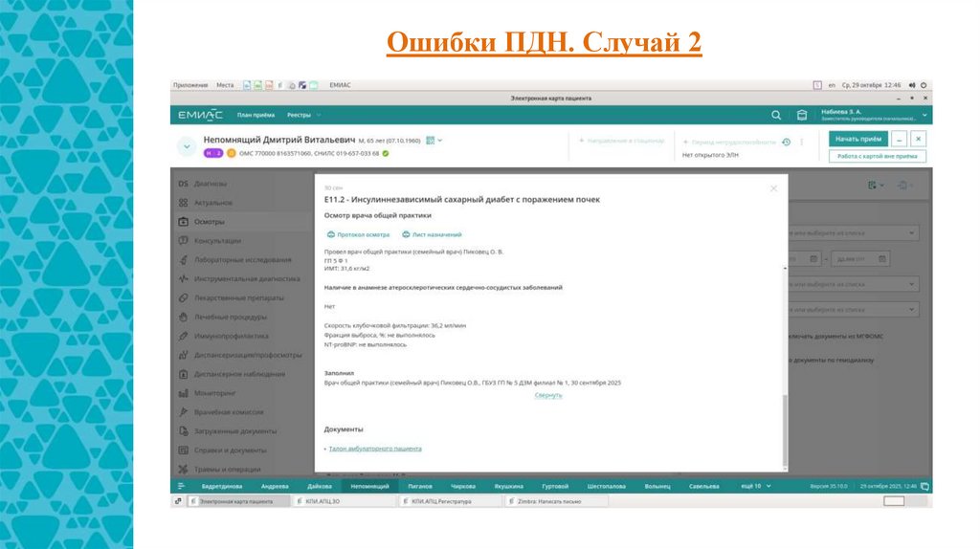The height and width of the screenshot is (549, 980).
Task: Click the patient card icon after birthdate
Action: 430,141
